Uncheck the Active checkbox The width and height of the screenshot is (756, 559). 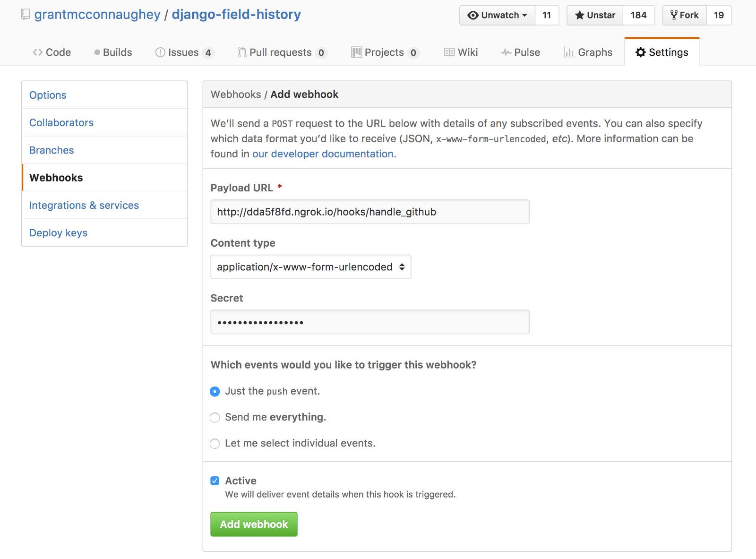click(x=215, y=481)
